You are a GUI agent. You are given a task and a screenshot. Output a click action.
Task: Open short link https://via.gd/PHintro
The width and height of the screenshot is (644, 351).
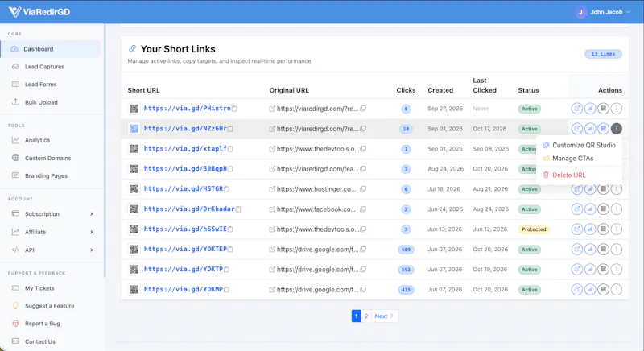(x=187, y=109)
